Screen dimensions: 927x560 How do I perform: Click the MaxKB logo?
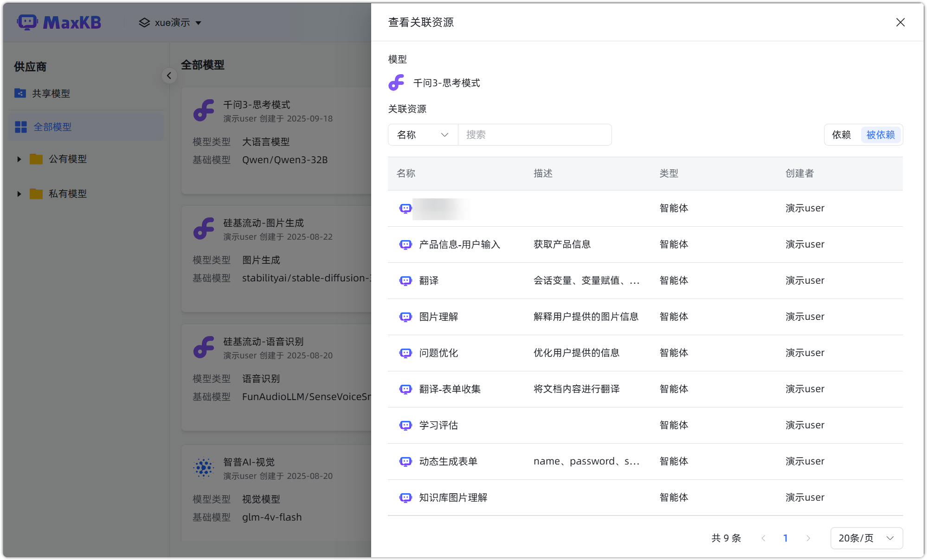point(59,22)
